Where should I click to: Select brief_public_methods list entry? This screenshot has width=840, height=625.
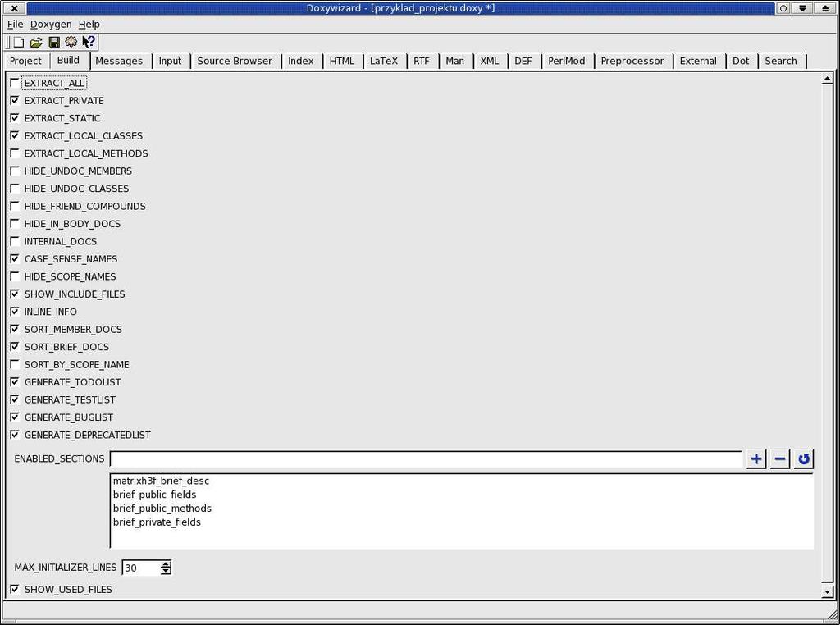(x=162, y=509)
